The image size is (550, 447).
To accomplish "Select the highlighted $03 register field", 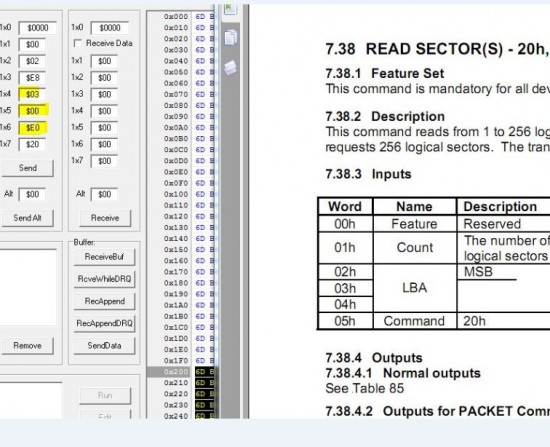I will pyautogui.click(x=33, y=94).
